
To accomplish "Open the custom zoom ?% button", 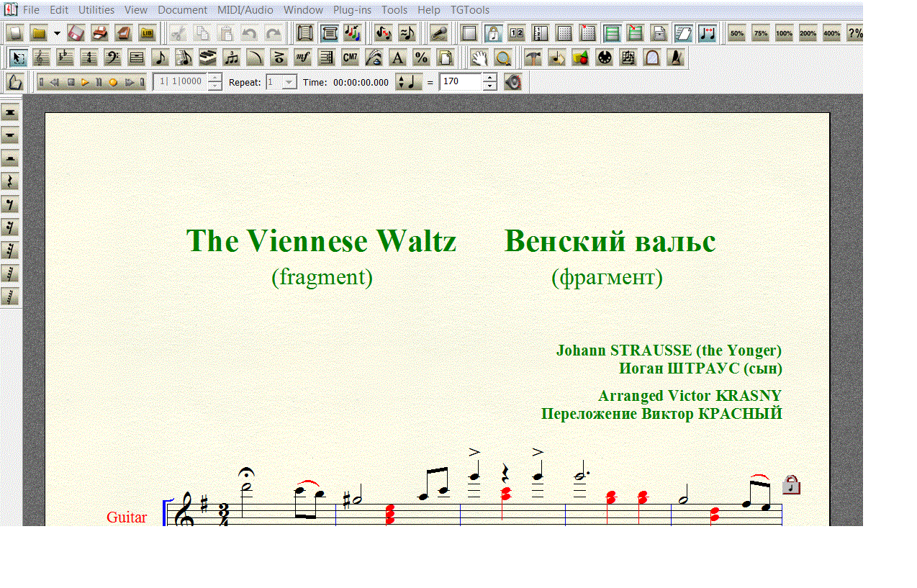I will [855, 33].
